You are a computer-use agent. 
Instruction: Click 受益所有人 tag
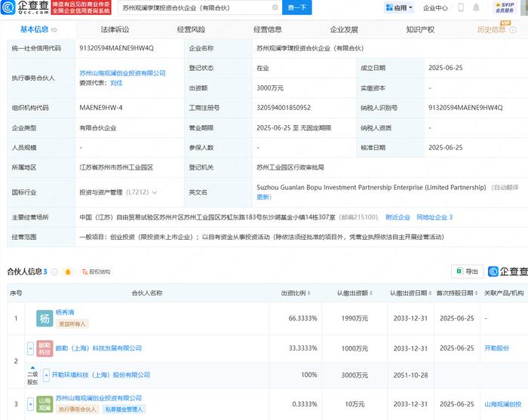click(x=72, y=324)
